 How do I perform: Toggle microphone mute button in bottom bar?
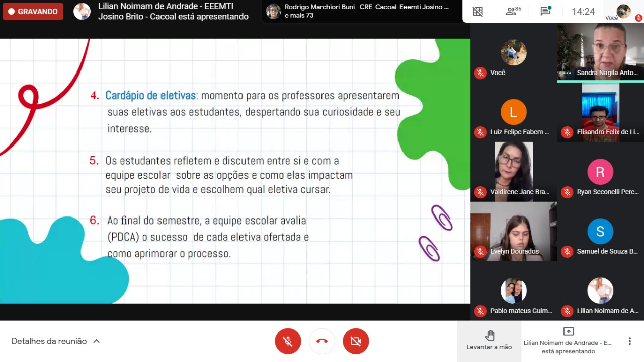[288, 341]
